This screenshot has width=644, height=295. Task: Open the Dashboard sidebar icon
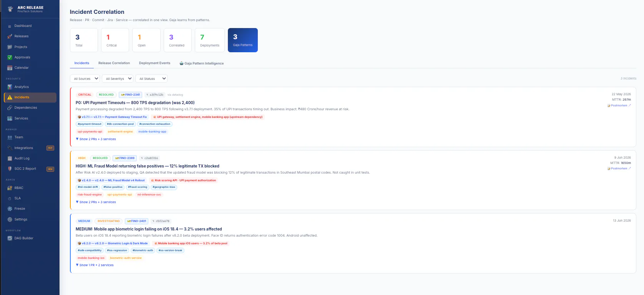point(10,26)
